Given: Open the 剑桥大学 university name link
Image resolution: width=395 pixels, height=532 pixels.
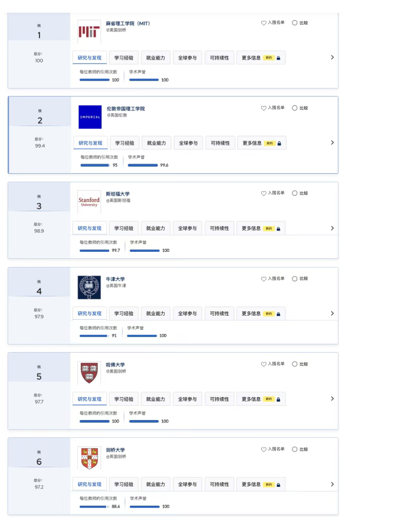Looking at the screenshot, I should [115, 450].
